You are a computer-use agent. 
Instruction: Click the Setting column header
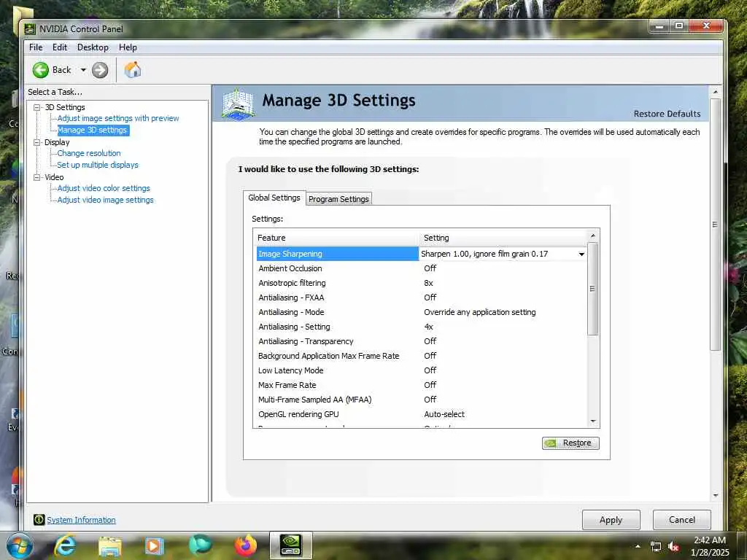point(503,238)
